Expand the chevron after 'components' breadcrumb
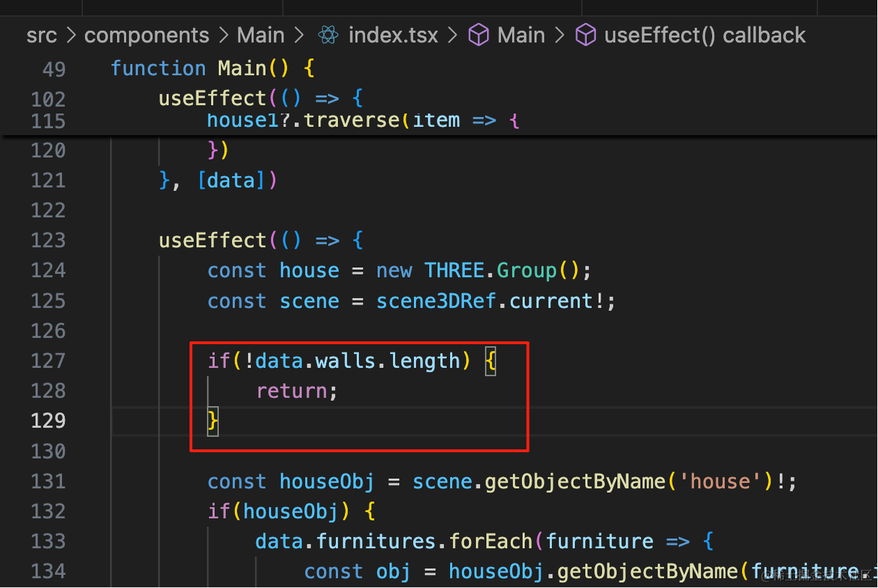Viewport: 878px width, 588px height. pos(223,35)
